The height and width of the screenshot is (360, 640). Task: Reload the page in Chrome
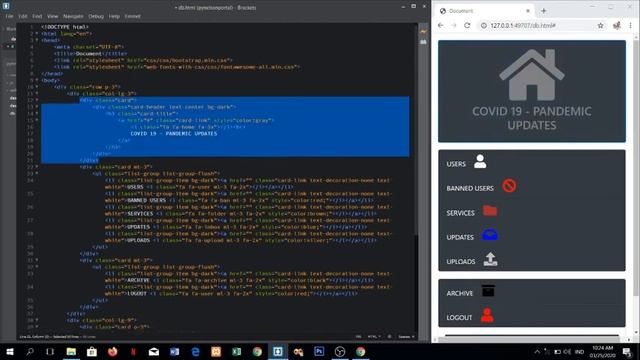467,25
